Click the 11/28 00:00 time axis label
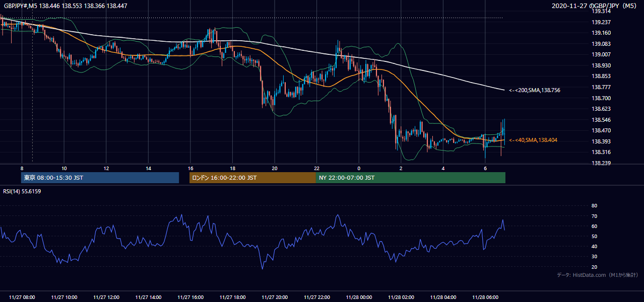 tap(359, 297)
